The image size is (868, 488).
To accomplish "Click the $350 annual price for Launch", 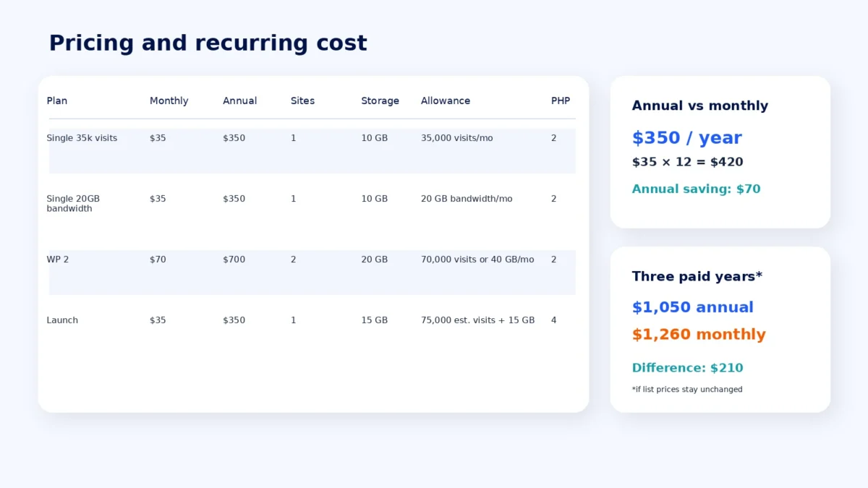I will click(x=234, y=320).
